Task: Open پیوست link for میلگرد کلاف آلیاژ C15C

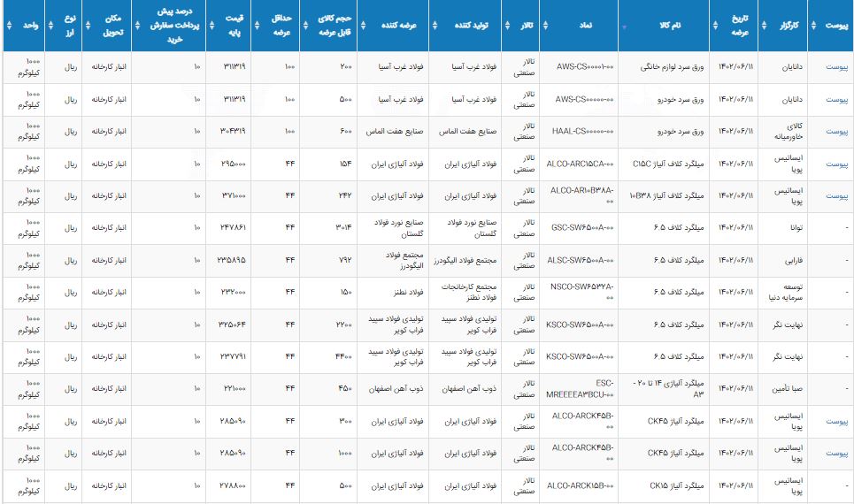Action: click(x=837, y=164)
